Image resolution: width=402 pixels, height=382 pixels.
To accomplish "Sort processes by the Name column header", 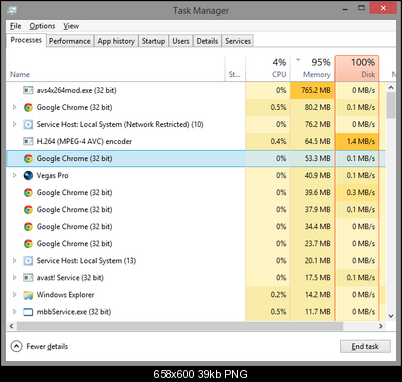I will tap(116, 69).
